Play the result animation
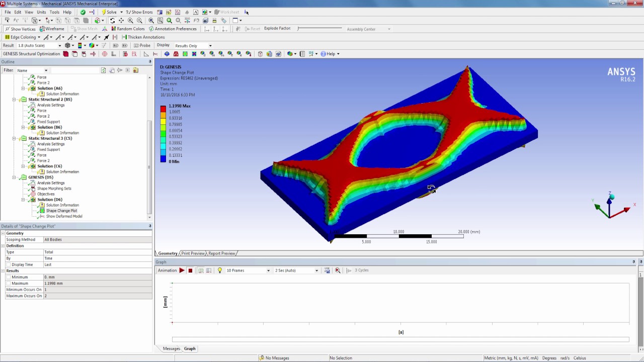Viewport: 644px width, 362px height. tap(182, 270)
